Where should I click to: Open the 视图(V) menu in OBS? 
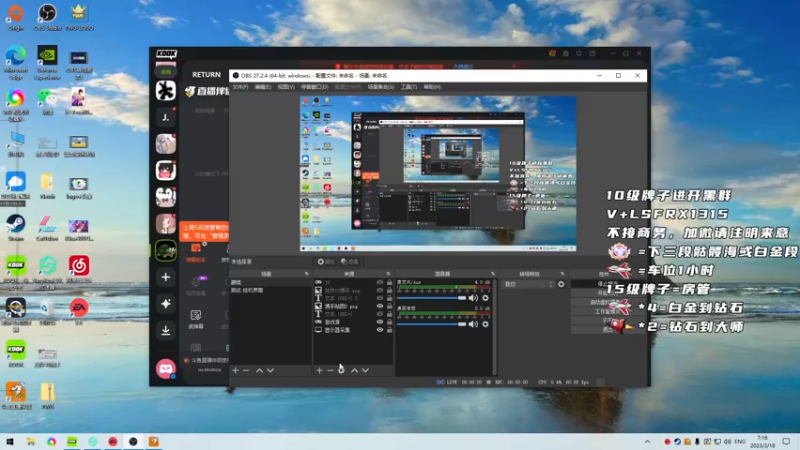(x=286, y=87)
